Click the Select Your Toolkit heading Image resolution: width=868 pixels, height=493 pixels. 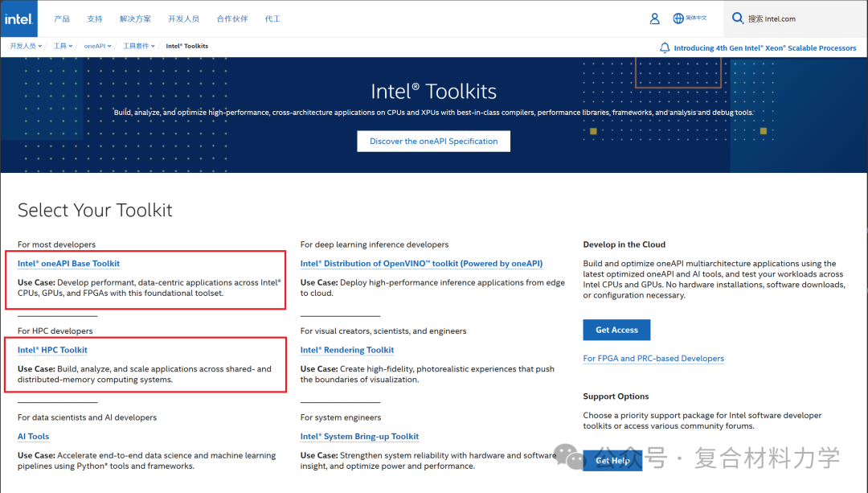[95, 210]
